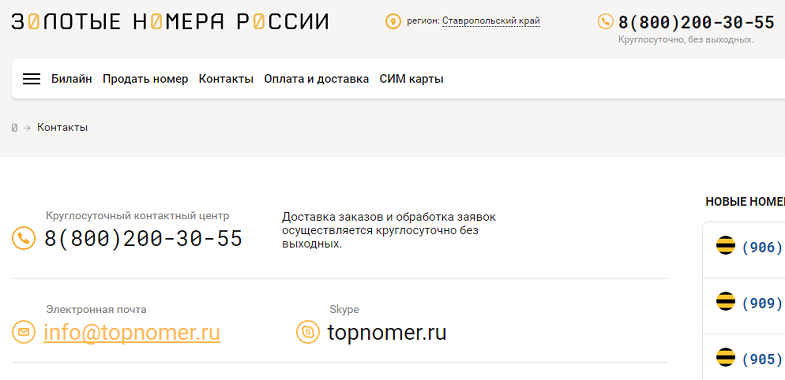Click the contact center phone icon
The image size is (785, 380).
coord(24,238)
